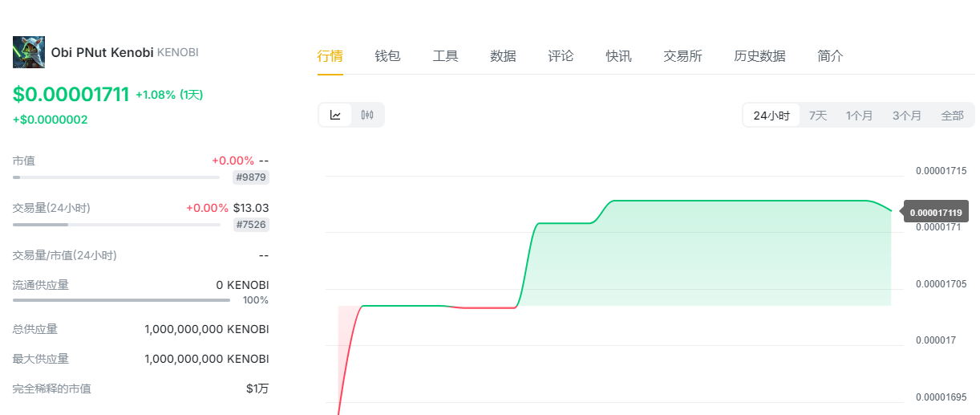Screen dimensions: 980x415
Task: View the 交易所 tab
Action: (682, 56)
